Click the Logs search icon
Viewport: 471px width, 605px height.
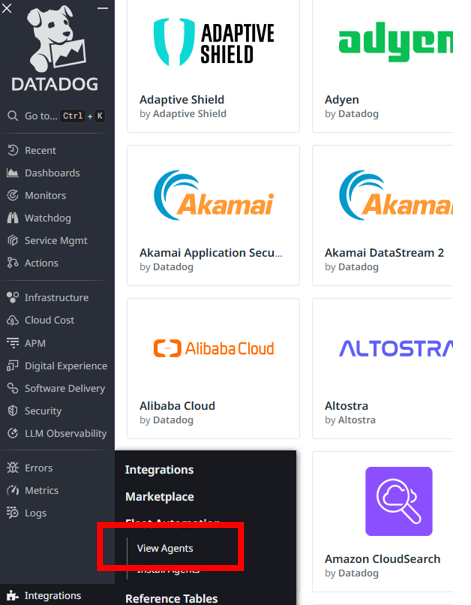[13, 513]
